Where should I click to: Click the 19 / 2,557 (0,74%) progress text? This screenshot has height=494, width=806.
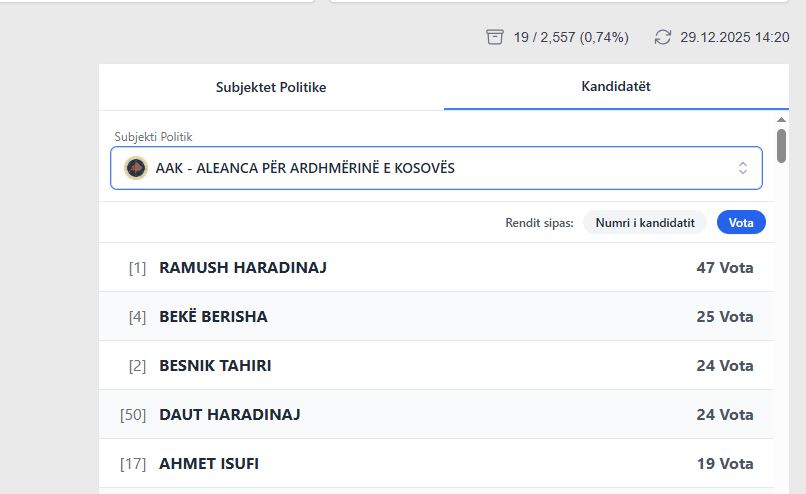coord(571,37)
